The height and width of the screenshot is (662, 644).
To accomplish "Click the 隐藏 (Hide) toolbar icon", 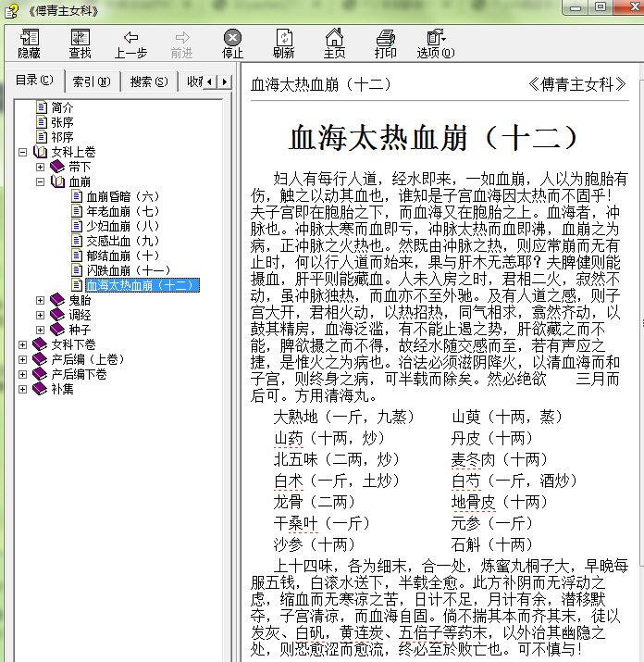I will pyautogui.click(x=29, y=43).
